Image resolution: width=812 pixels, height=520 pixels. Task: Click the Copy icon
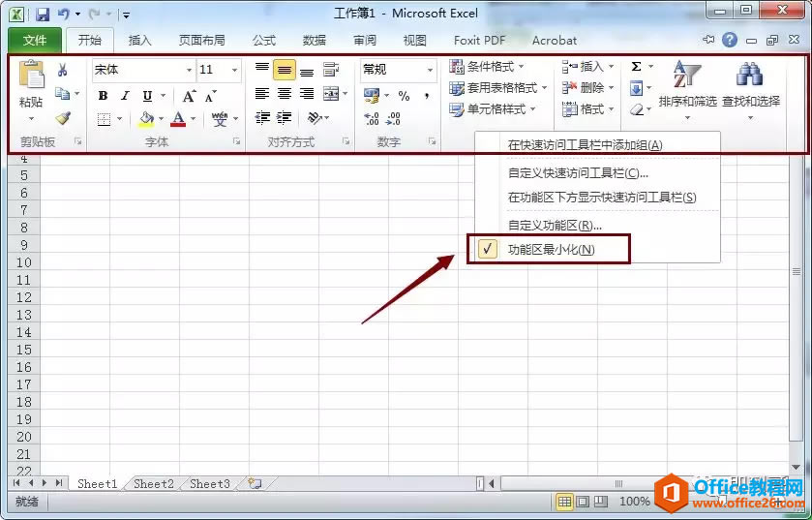[63, 94]
